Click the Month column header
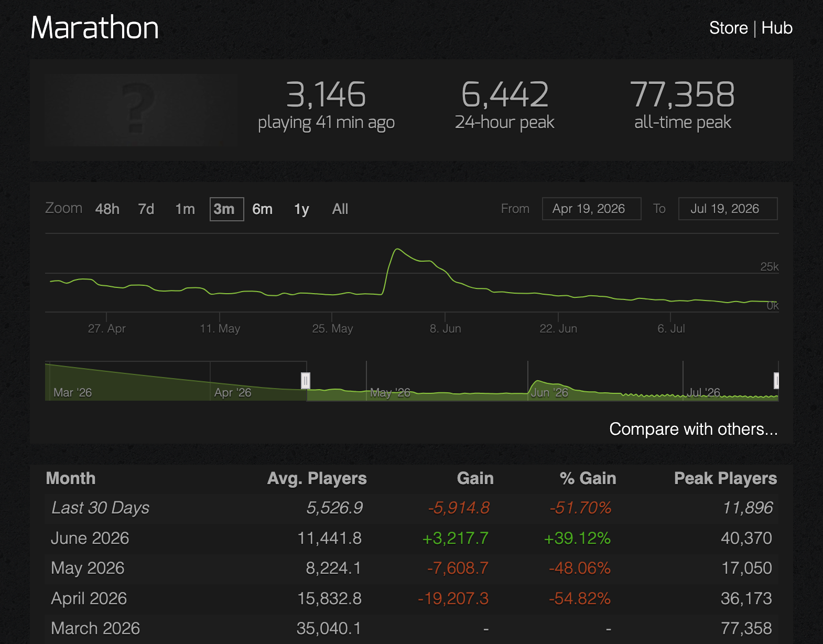The height and width of the screenshot is (644, 823). pyautogui.click(x=71, y=478)
